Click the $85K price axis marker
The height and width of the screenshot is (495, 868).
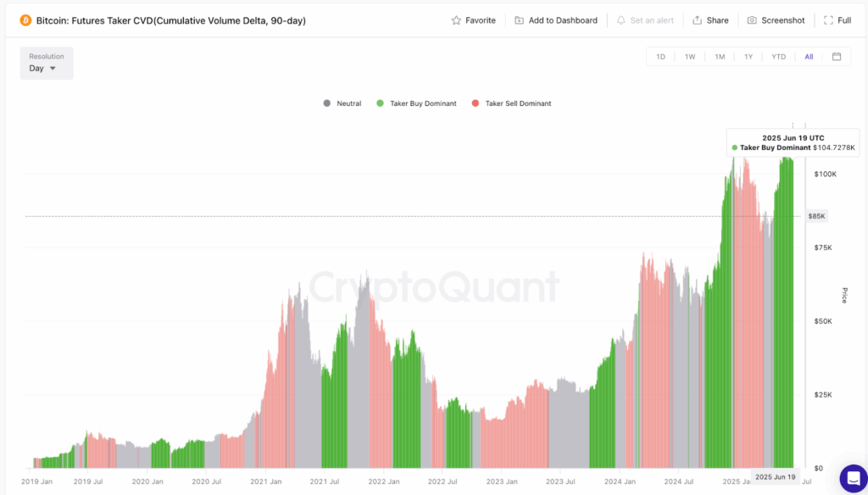pos(816,216)
